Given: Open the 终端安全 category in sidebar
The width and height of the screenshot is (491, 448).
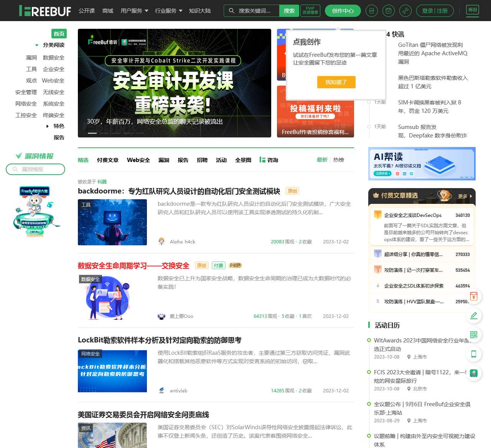Looking at the screenshot, I should click(54, 115).
